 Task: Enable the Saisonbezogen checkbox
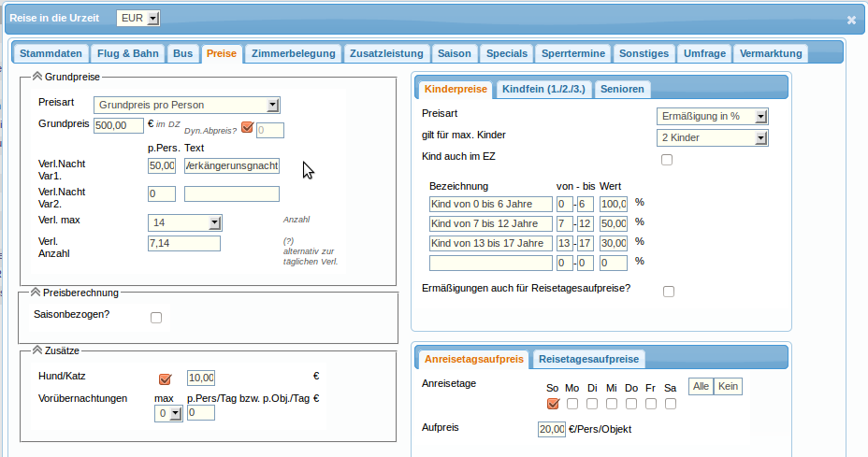[x=156, y=318]
